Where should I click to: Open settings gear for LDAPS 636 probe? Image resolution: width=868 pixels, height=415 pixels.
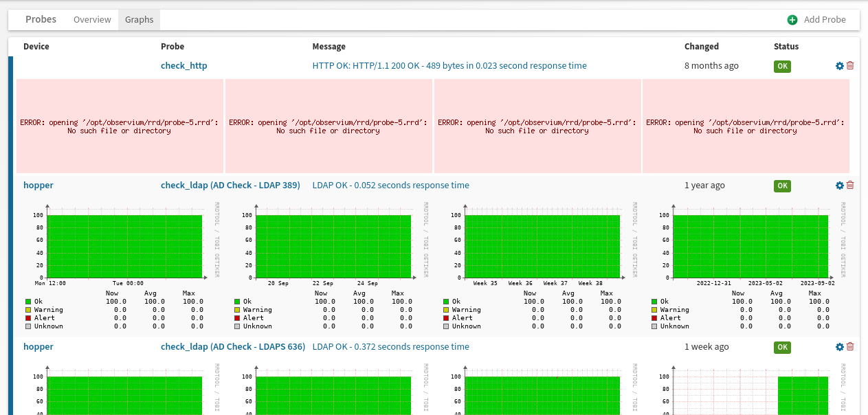click(839, 347)
